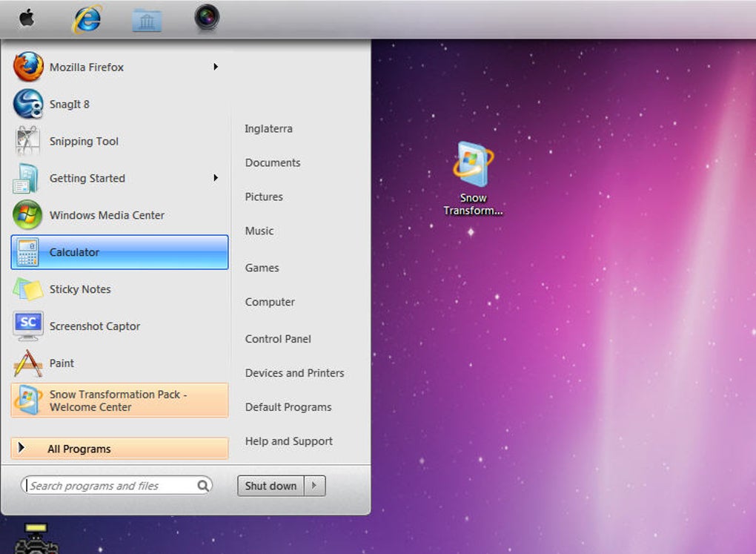This screenshot has width=756, height=554.
Task: Open Control Panel
Action: 278,339
